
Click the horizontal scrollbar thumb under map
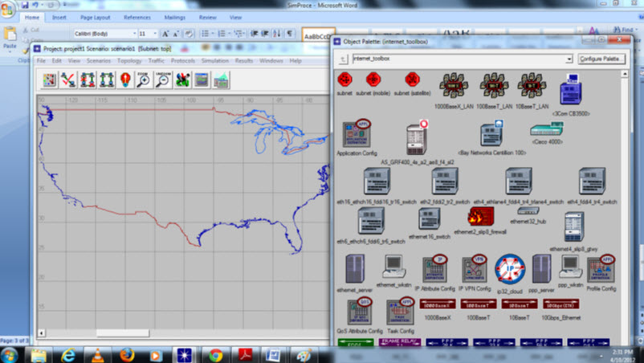(122, 333)
